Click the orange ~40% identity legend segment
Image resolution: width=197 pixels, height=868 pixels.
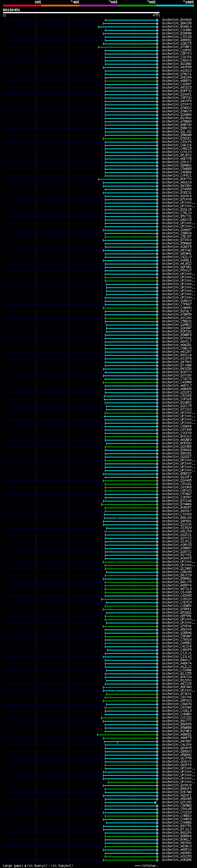pyautogui.click(x=60, y=6)
